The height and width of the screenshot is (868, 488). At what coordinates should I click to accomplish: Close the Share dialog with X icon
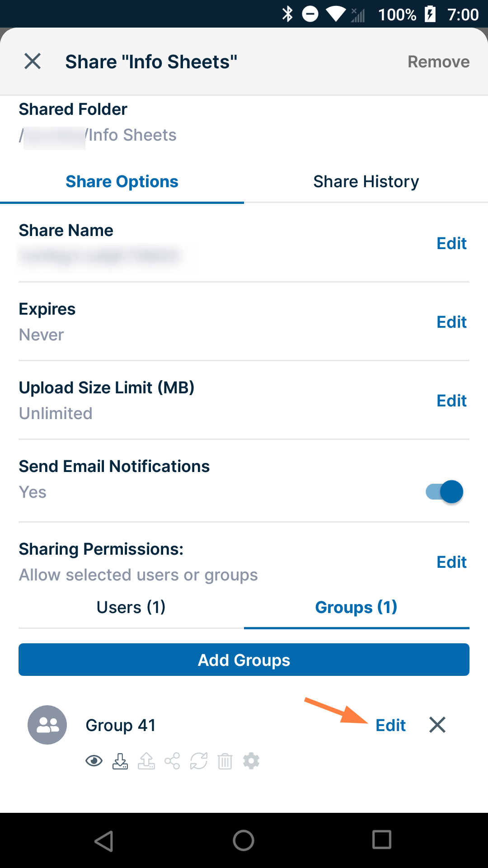click(33, 61)
